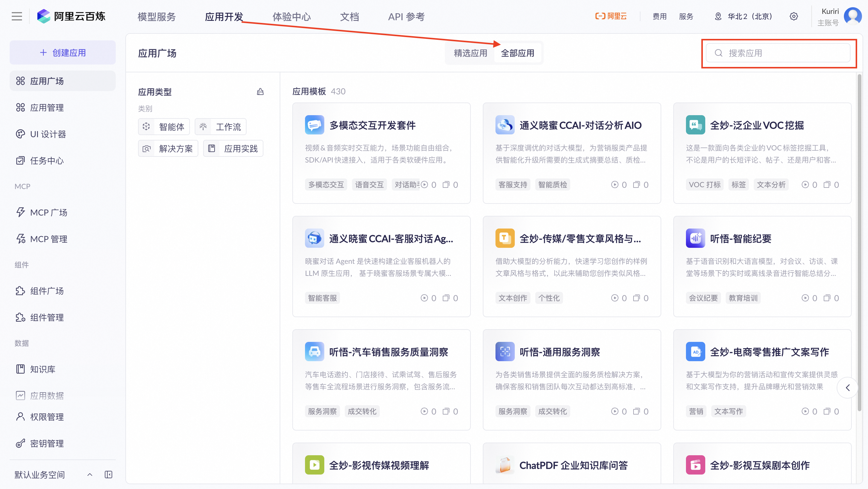Open 知识库 in the sidebar
This screenshot has height=489, width=868.
(x=42, y=369)
